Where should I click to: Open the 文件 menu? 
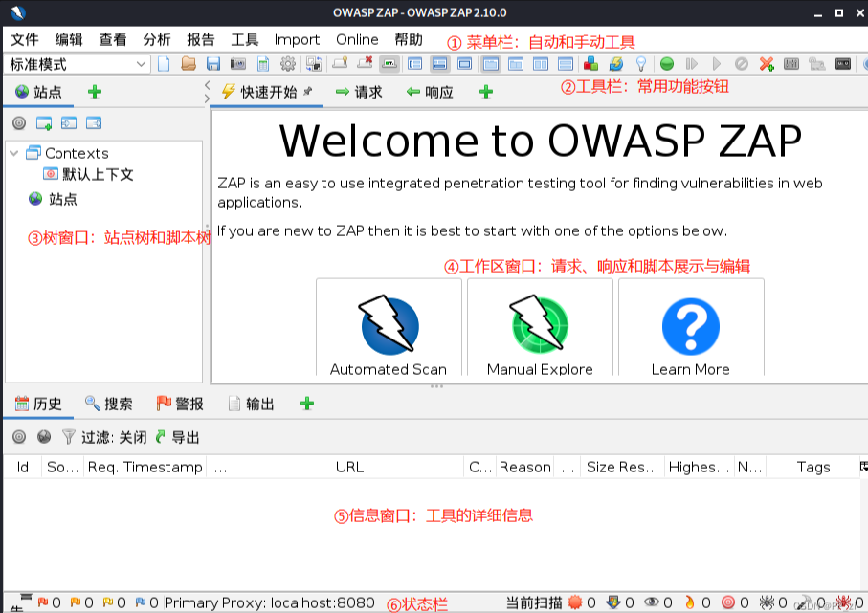(25, 40)
